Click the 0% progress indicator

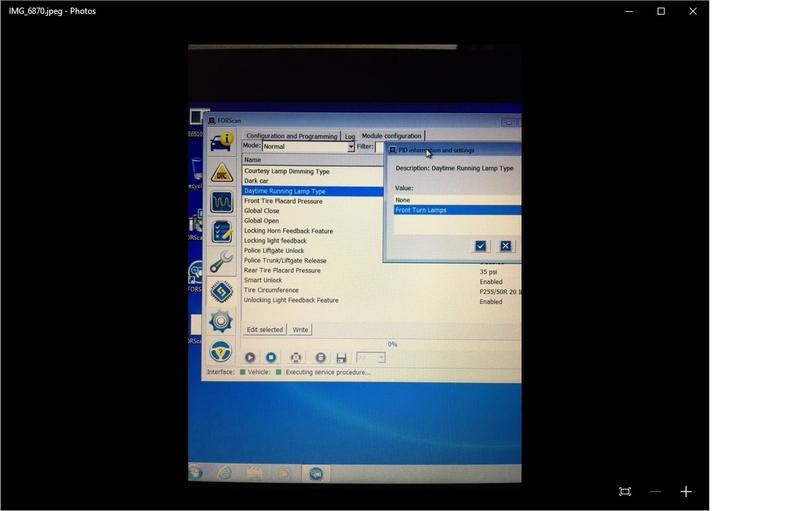[392, 345]
